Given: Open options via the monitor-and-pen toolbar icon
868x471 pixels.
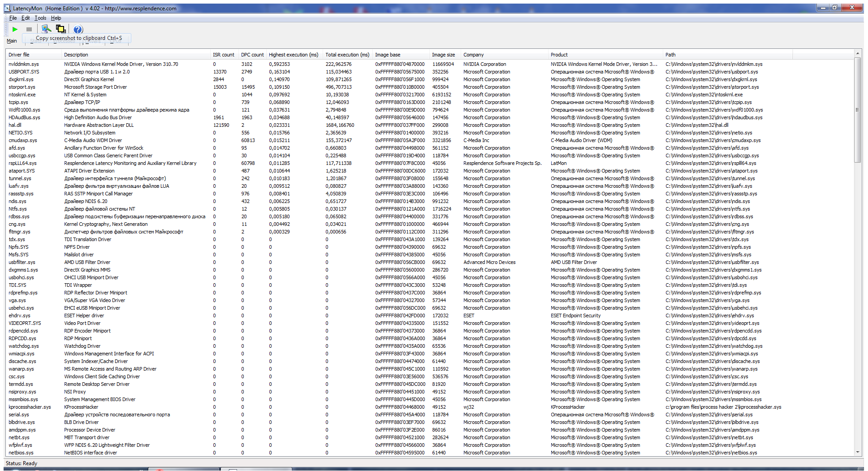Looking at the screenshot, I should click(46, 29).
